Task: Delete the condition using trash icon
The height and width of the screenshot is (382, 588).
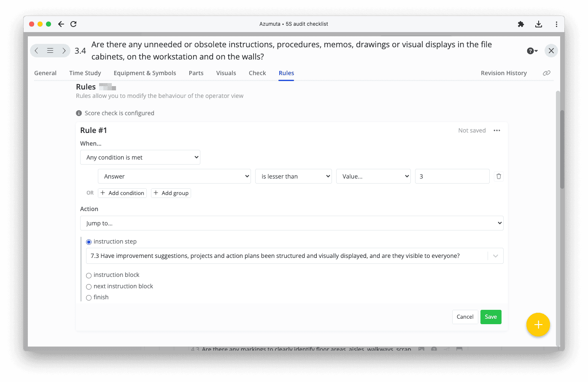Action: (x=499, y=176)
